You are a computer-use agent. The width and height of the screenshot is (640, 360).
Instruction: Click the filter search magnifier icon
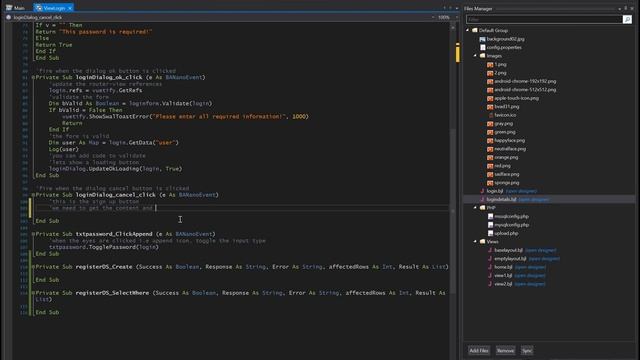click(x=627, y=19)
